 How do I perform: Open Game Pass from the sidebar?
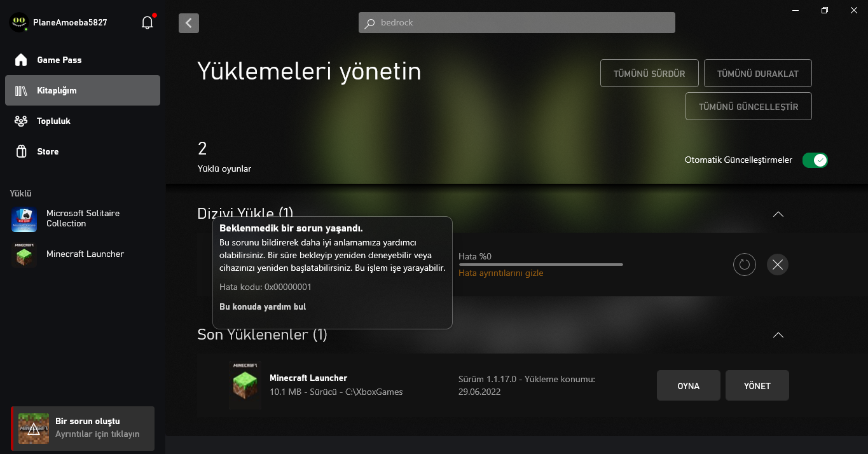pyautogui.click(x=83, y=60)
